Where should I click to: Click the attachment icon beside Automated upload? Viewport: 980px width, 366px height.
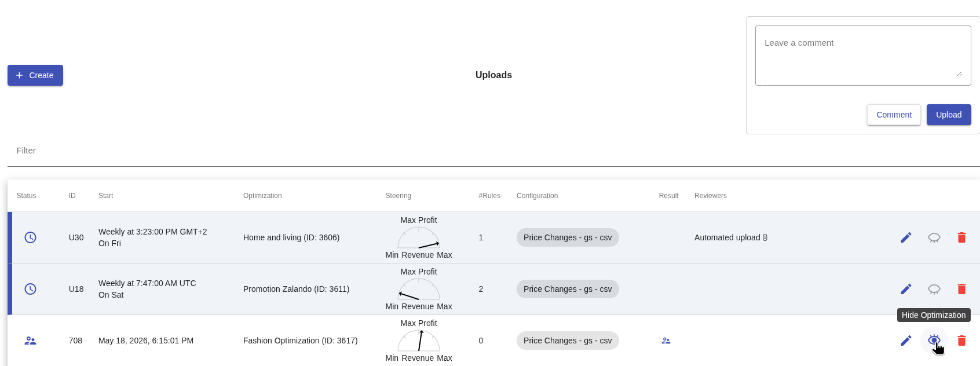(765, 237)
